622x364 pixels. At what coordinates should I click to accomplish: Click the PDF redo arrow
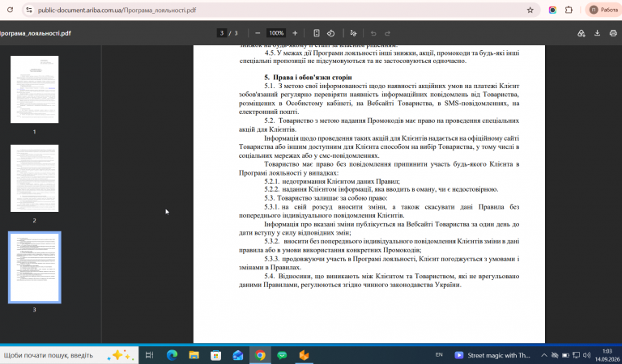pyautogui.click(x=388, y=33)
